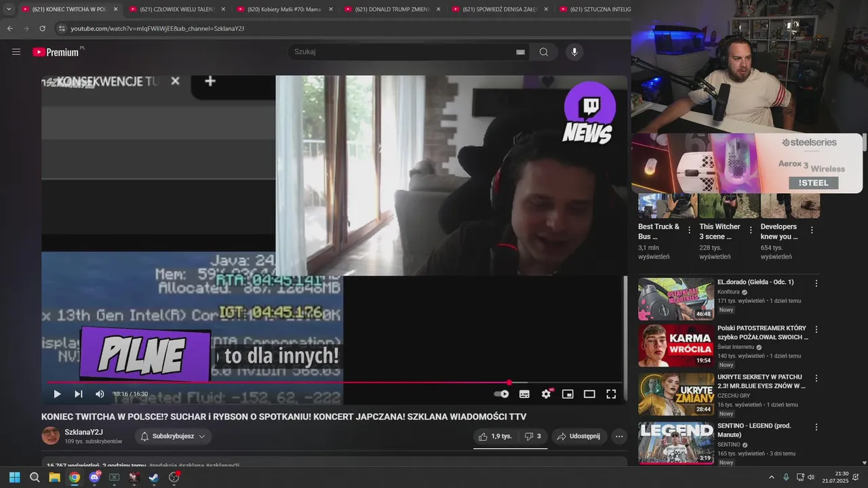Viewport: 868px width, 488px height.
Task: Open options for EL.dorado Giełda video
Action: pos(816,283)
